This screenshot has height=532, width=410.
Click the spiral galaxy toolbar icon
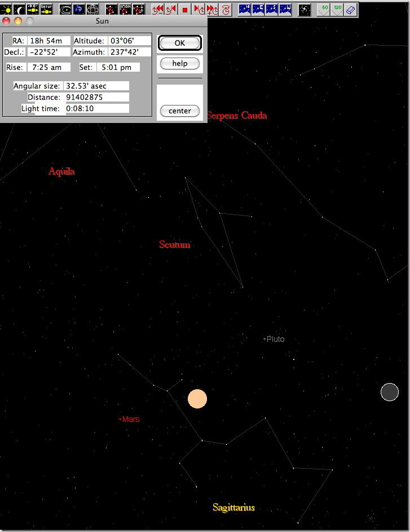305,9
